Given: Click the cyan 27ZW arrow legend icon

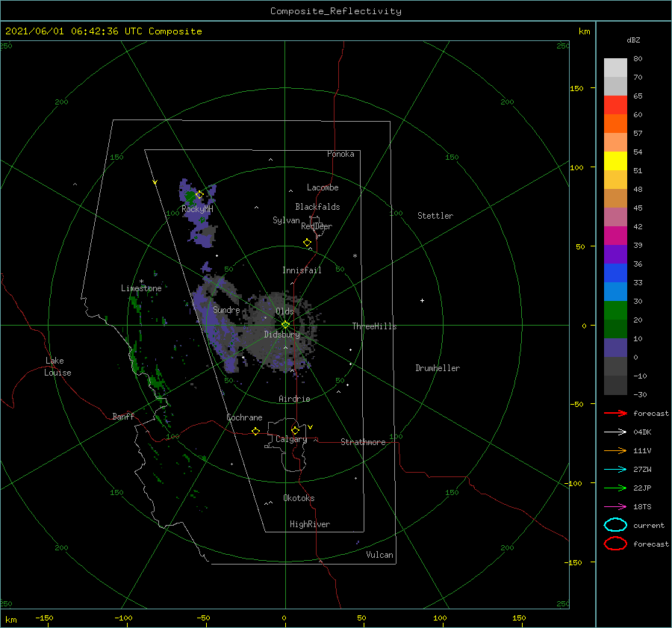Looking at the screenshot, I should pos(615,470).
